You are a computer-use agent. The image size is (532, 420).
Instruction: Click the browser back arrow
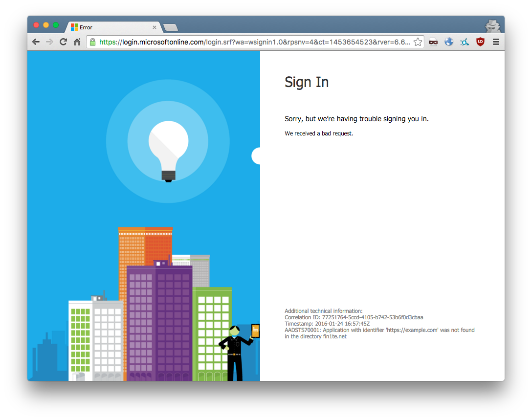[36, 42]
